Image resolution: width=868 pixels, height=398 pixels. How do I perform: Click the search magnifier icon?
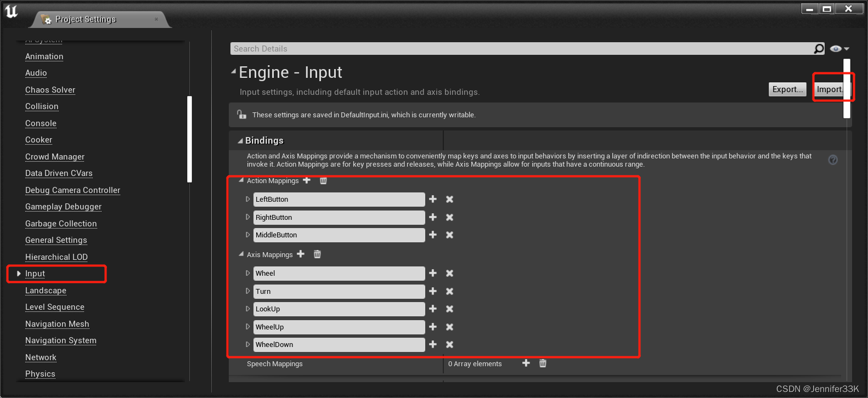pyautogui.click(x=819, y=49)
